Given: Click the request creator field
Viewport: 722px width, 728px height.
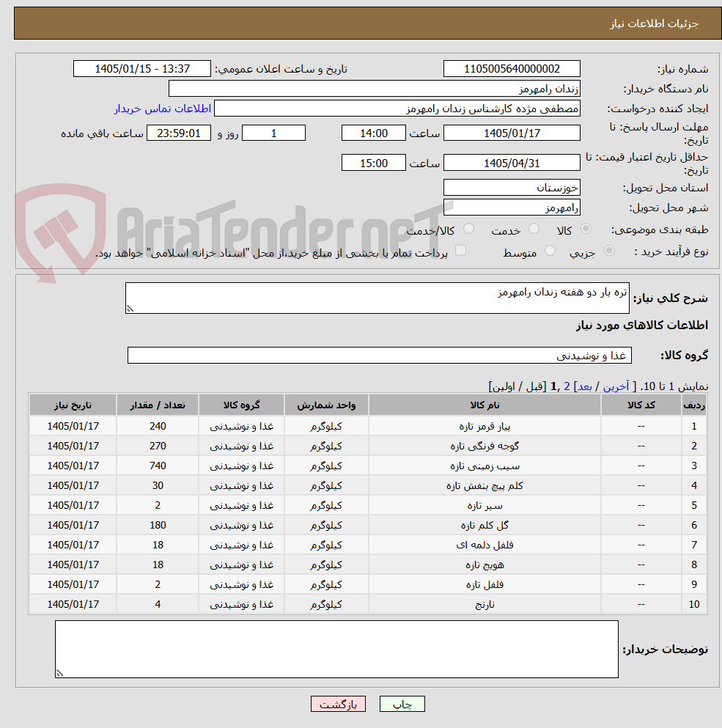Looking at the screenshot, I should (x=397, y=109).
